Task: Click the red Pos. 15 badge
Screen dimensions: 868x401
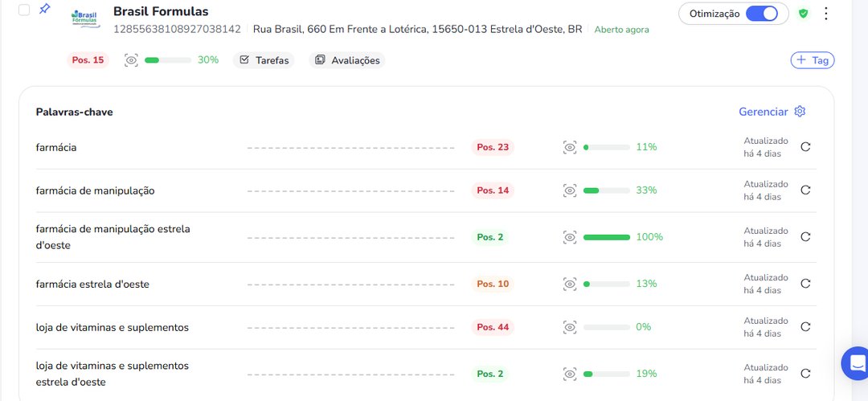Action: click(x=88, y=60)
